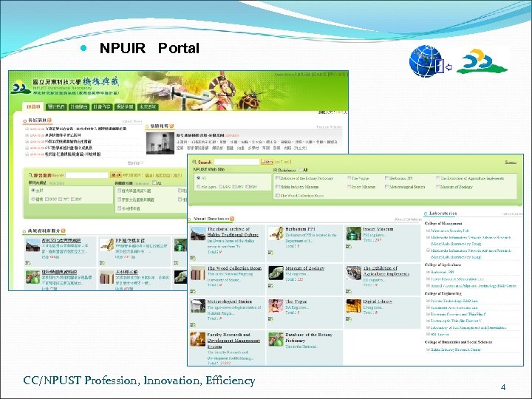Click the blue globe icon beside the slide title area
This screenshot has width=532, height=399.
point(425,61)
